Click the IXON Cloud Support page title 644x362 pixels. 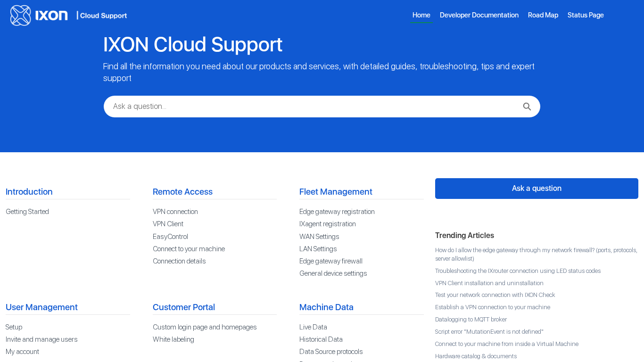[193, 45]
